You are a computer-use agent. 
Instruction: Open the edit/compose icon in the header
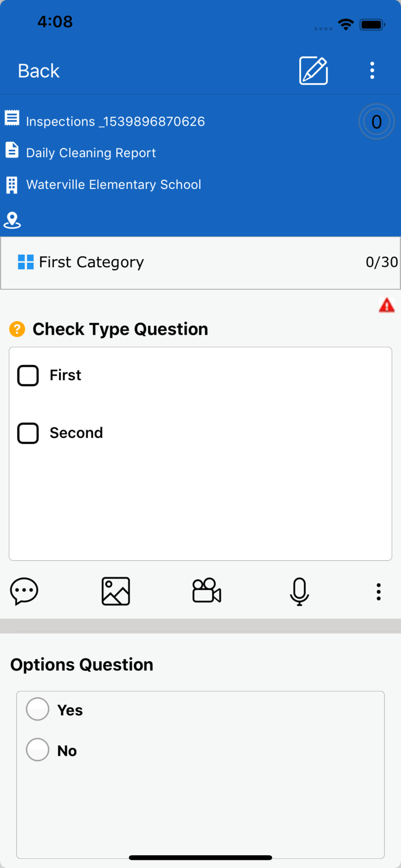pyautogui.click(x=313, y=71)
